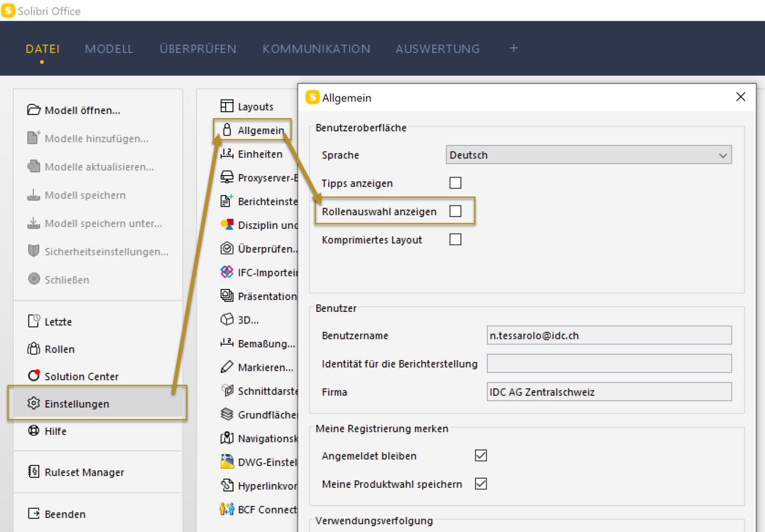Click the Überprüfen settings icon
This screenshot has width=765, height=532.
pos(227,248)
